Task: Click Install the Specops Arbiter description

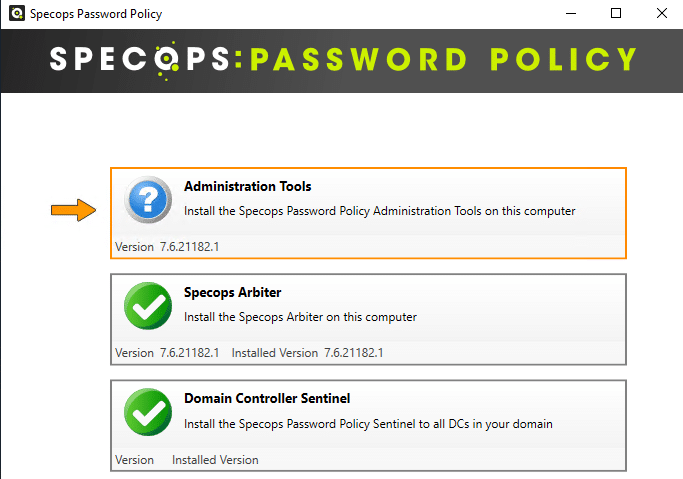Action: pos(300,317)
